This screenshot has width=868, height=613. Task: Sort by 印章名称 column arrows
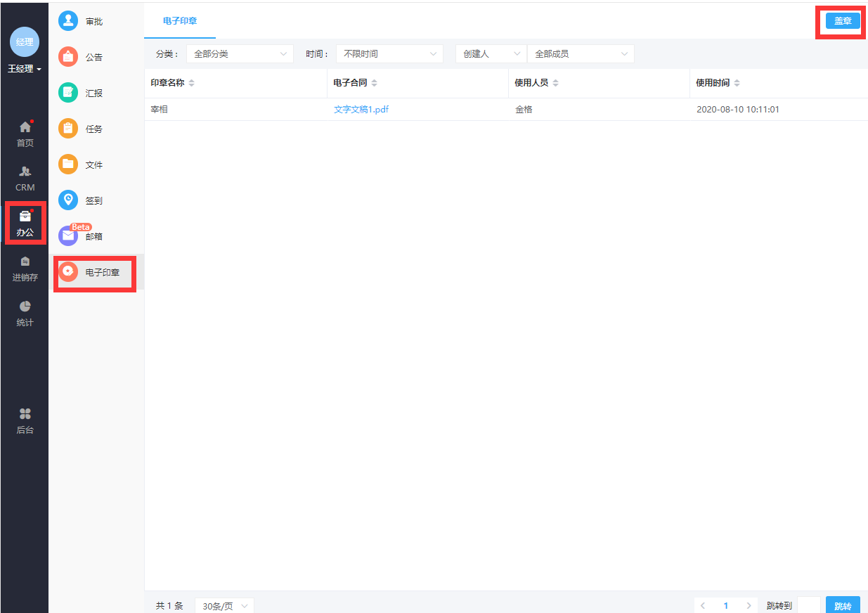tap(192, 83)
